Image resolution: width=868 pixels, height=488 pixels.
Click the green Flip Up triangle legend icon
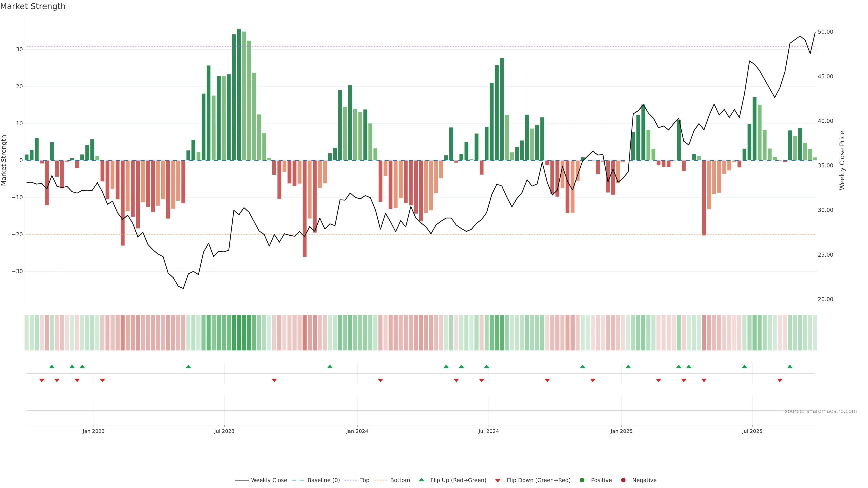(x=421, y=480)
